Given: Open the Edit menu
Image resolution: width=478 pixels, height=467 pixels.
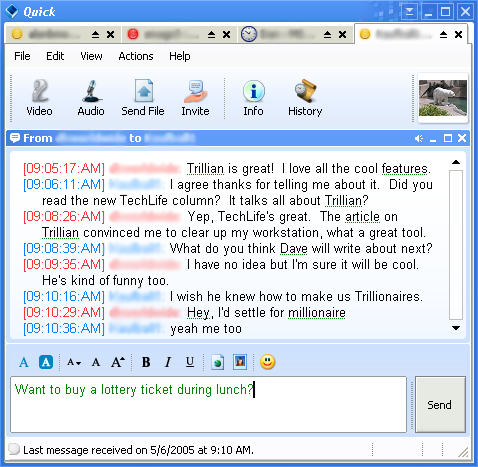Looking at the screenshot, I should pos(55,56).
